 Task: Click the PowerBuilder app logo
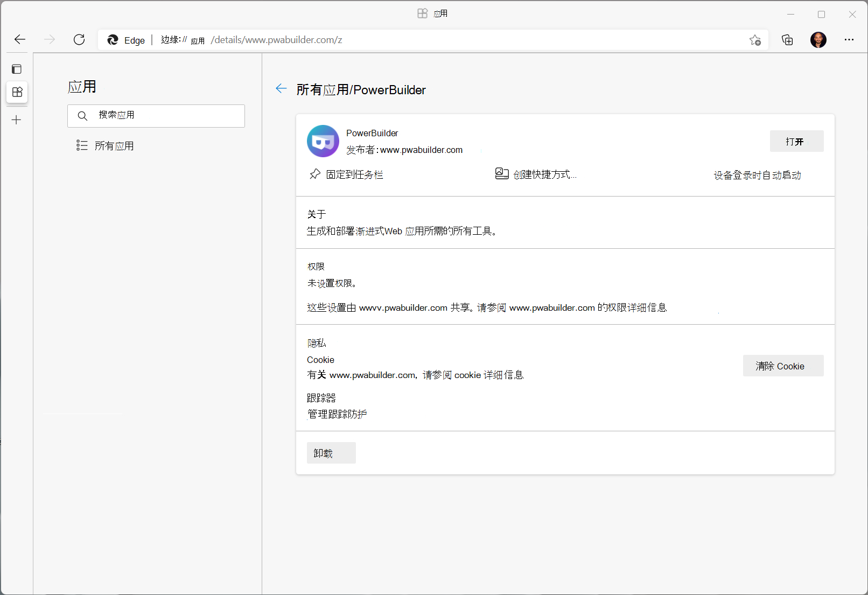coord(323,141)
